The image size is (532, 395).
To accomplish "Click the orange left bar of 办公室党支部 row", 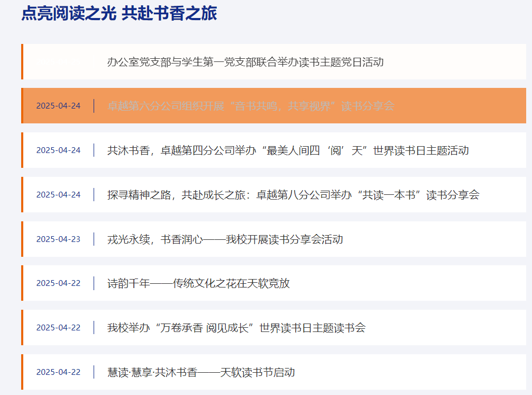I will 22,62.
